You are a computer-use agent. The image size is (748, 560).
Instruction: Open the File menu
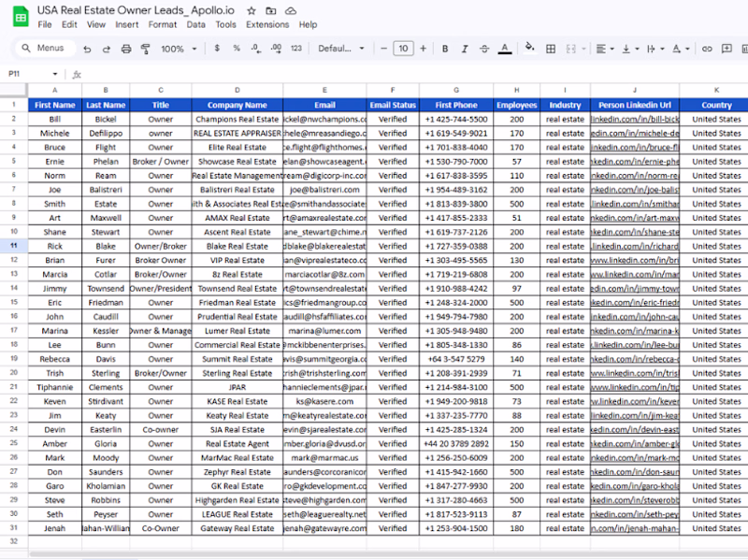(x=45, y=25)
